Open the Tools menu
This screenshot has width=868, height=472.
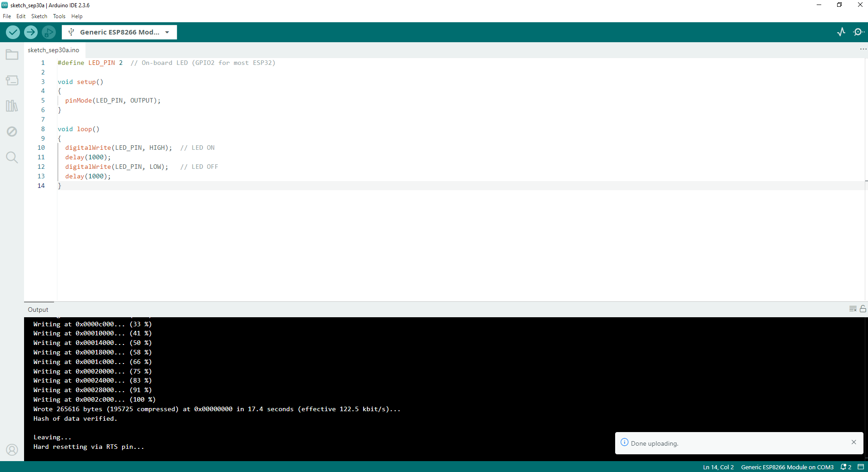(x=59, y=16)
